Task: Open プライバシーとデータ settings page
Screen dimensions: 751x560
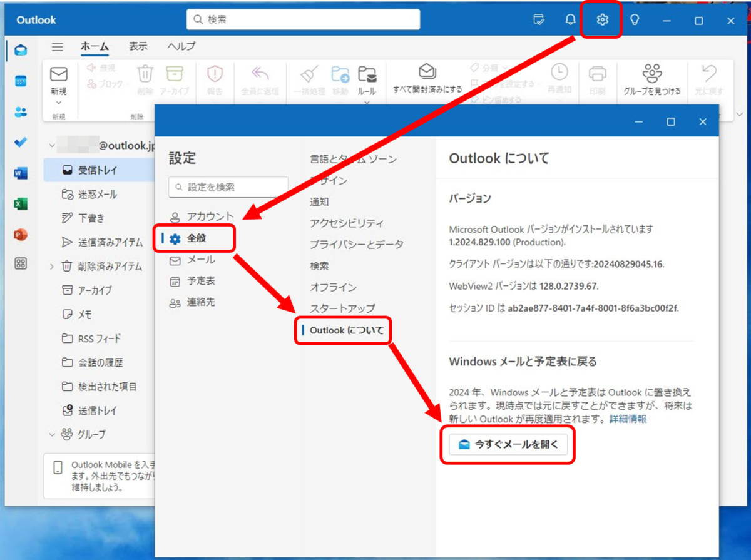Action: [357, 244]
